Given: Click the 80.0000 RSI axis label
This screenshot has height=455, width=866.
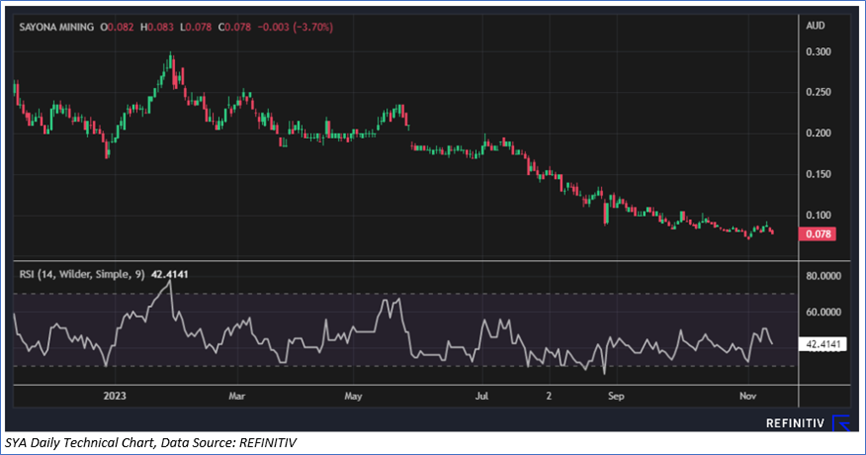Looking at the screenshot, I should (x=823, y=276).
